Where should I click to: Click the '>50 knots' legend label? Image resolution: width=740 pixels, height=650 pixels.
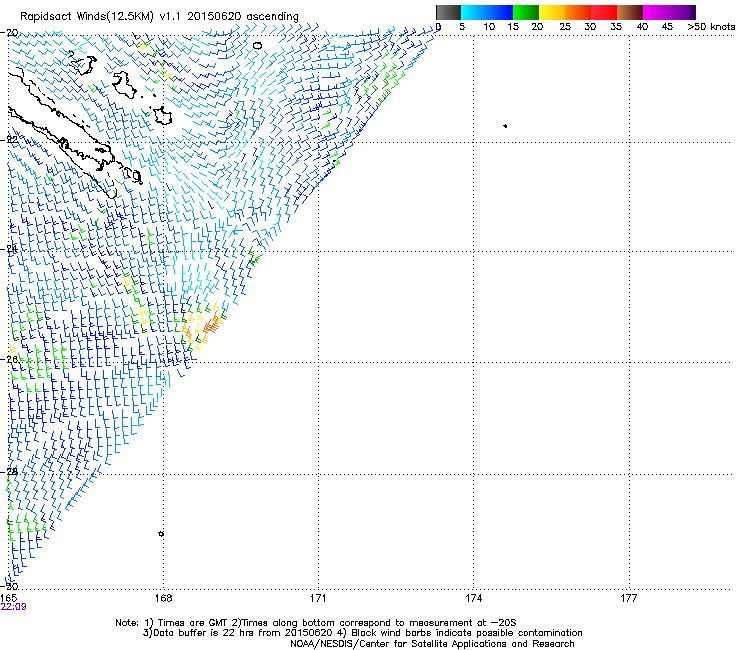tap(711, 27)
